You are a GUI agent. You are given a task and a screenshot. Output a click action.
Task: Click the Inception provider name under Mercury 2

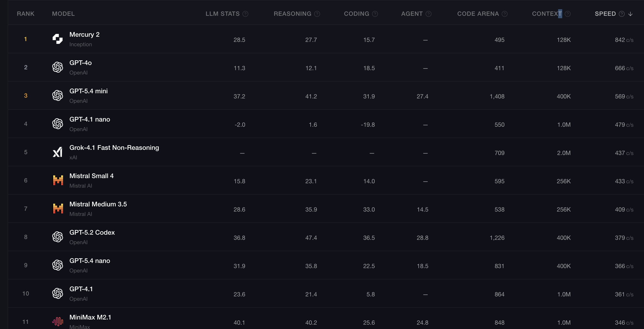pos(81,44)
